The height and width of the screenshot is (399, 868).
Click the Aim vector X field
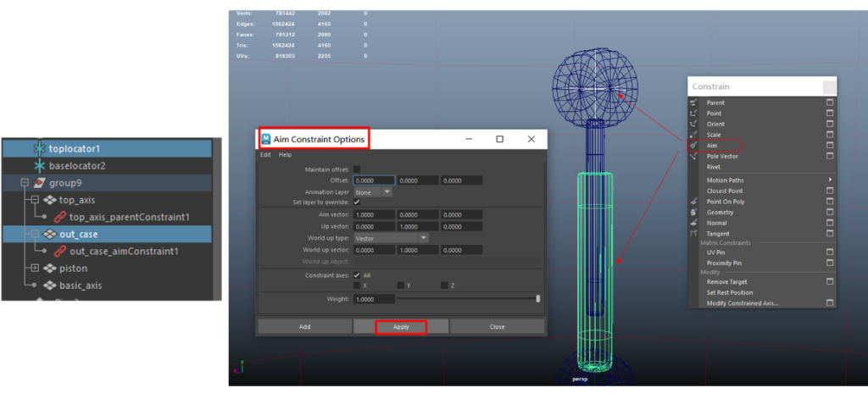coord(374,214)
